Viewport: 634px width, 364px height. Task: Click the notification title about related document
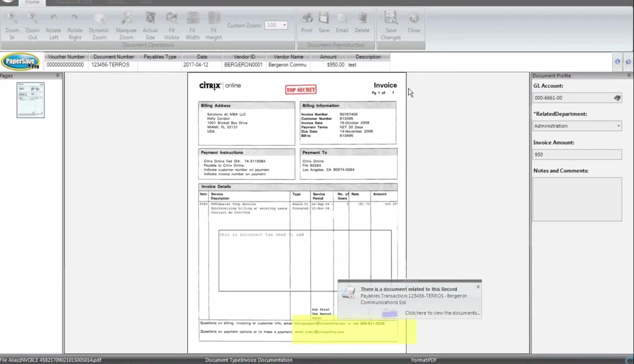(x=409, y=289)
